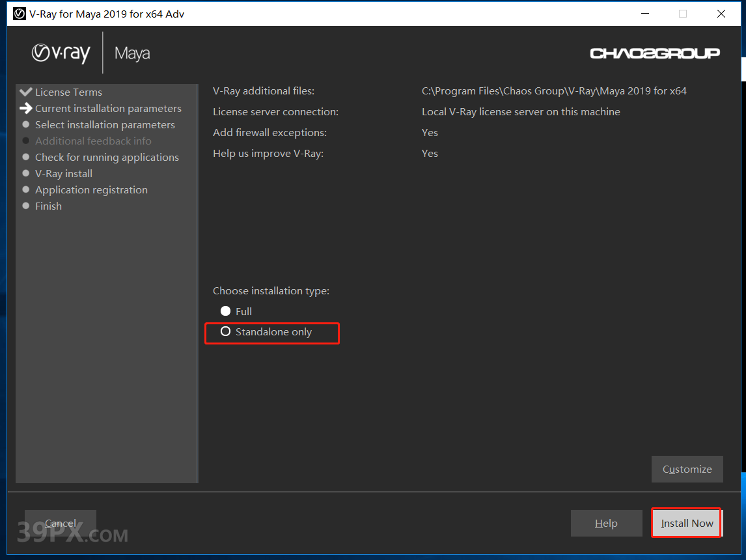Screen dimensions: 746x560
Task: Minimize the V-Ray installer window
Action: point(644,14)
